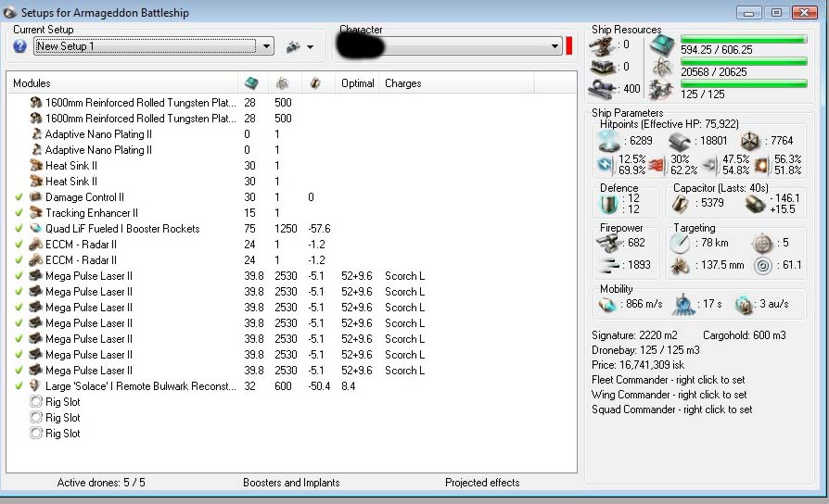This screenshot has height=504, width=829.
Task: Click sensor strength icon showing 61.1
Action: [x=762, y=266]
